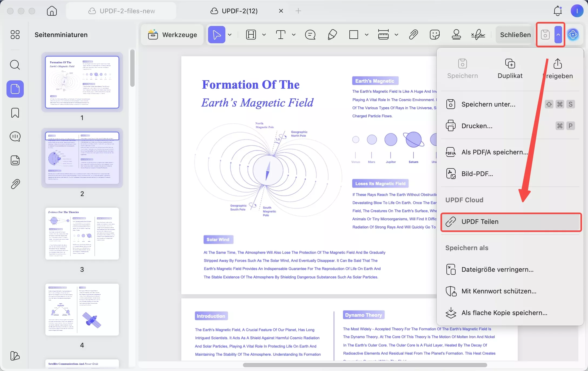Viewport: 588px width, 371px height.
Task: Open the home screen icon
Action: [52, 11]
